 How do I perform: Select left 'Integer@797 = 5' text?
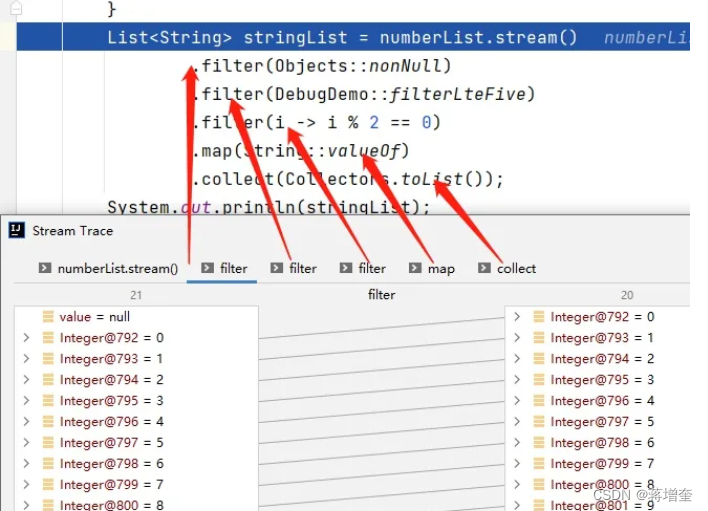tap(112, 442)
